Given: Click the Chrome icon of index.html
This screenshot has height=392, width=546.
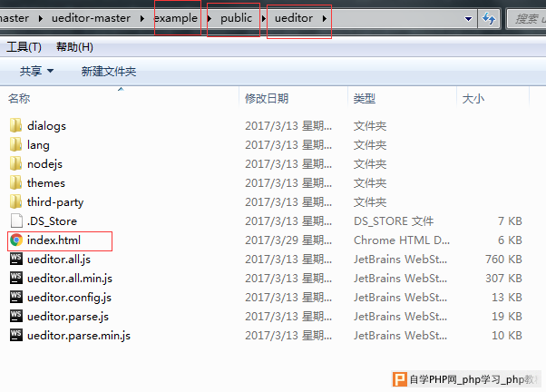Looking at the screenshot, I should [x=16, y=240].
